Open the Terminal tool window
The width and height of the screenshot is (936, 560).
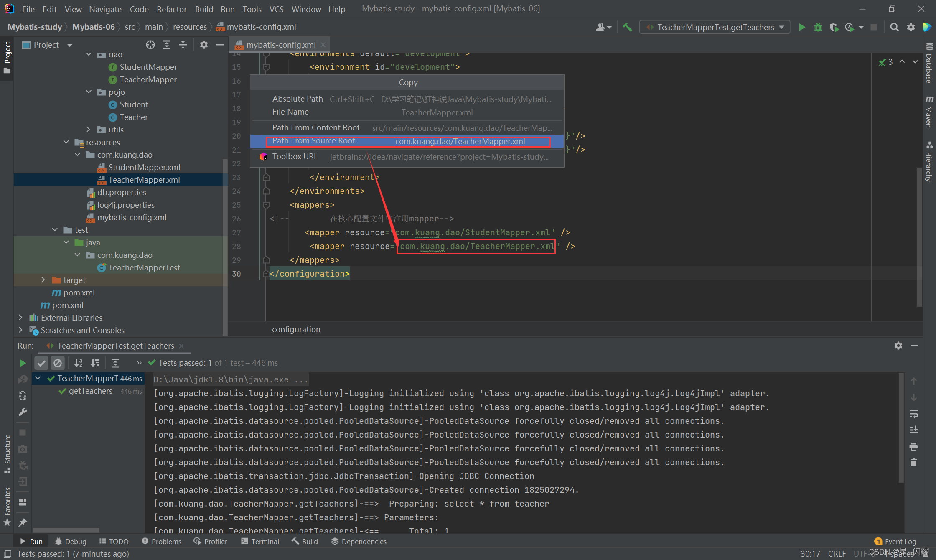point(260,541)
